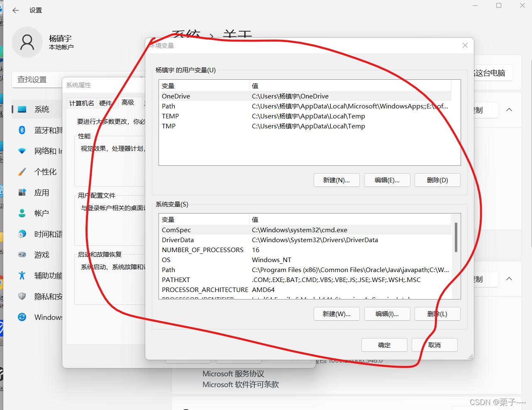Click the system variables 值 column header
The image size is (532, 410).
click(350, 220)
